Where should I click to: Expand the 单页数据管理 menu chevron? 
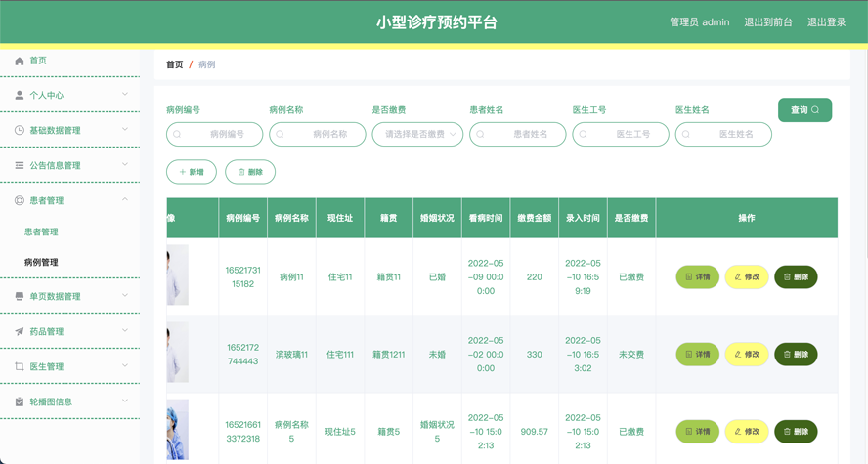[125, 295]
